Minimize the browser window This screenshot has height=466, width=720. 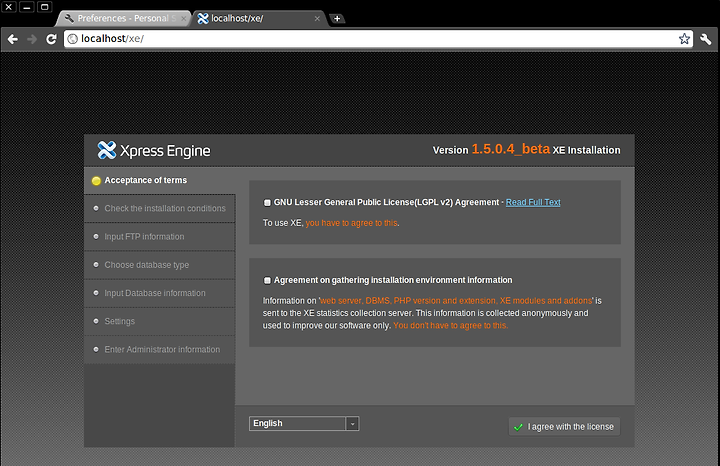click(27, 7)
